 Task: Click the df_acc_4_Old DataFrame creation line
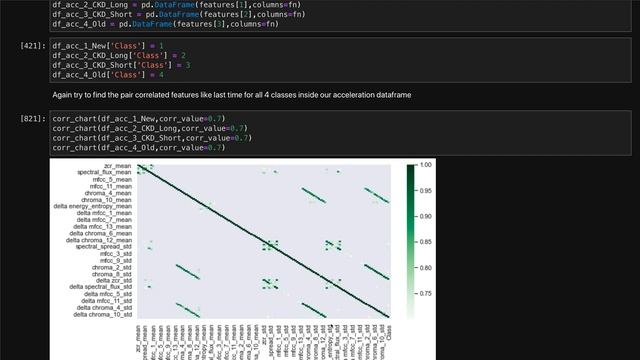tap(166, 24)
